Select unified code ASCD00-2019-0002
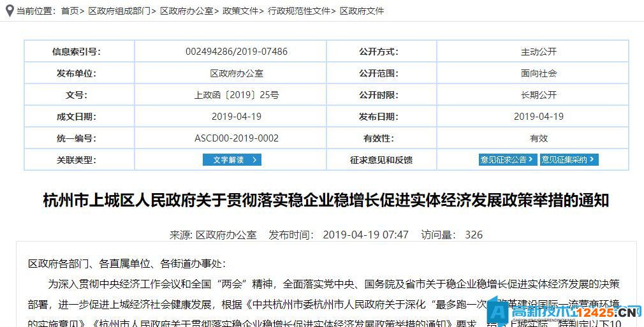The image size is (644, 327). [237, 138]
